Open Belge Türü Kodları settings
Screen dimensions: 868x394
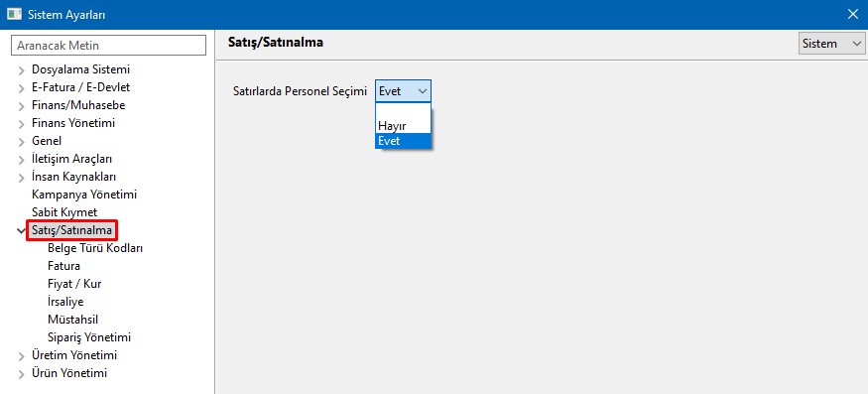point(95,248)
